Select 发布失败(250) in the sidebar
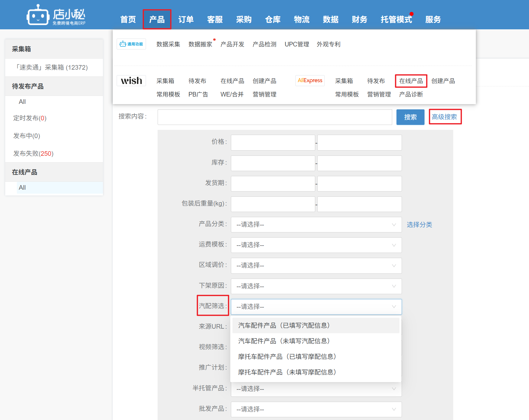This screenshot has width=529, height=420. tap(33, 153)
